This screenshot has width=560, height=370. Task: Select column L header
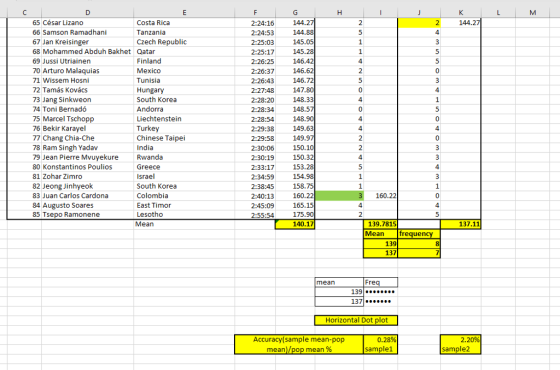pos(498,12)
